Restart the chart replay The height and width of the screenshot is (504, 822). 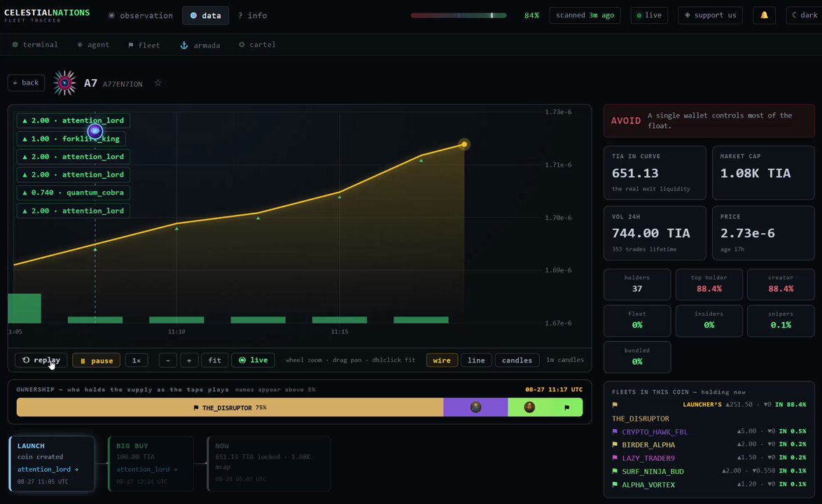41,360
